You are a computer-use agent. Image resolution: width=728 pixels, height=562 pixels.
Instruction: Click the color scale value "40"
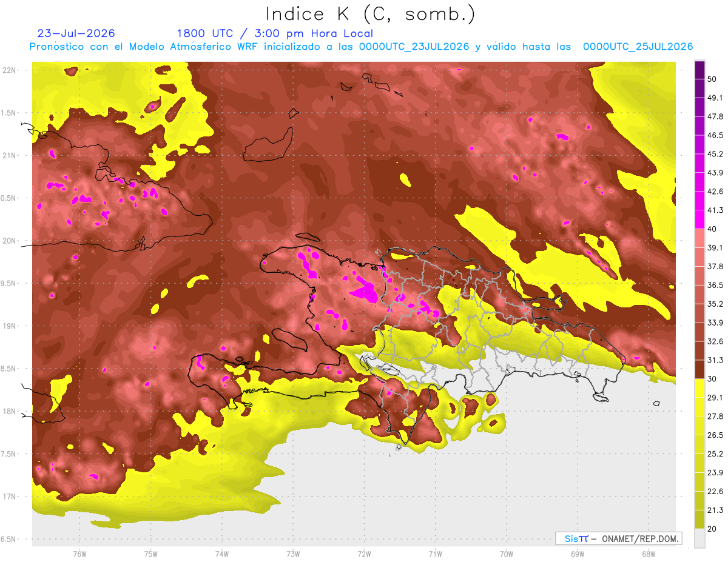click(x=713, y=229)
